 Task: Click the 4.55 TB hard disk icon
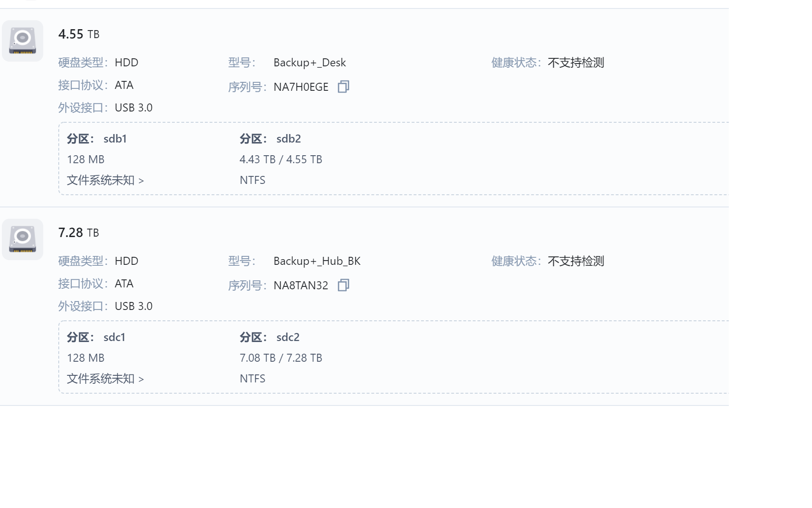click(23, 41)
